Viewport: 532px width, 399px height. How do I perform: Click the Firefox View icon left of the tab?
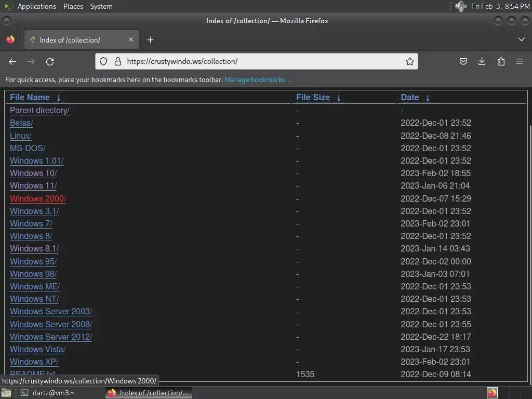[x=10, y=39]
